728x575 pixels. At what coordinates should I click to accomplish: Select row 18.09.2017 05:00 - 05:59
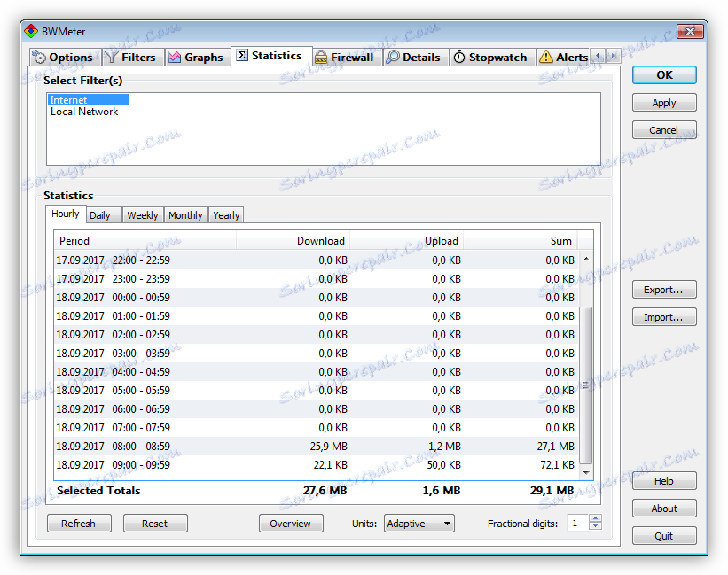[x=317, y=390]
